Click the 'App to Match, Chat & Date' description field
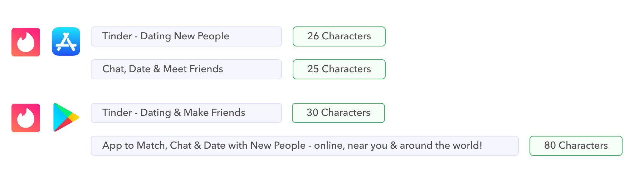644x188 pixels. tap(304, 146)
